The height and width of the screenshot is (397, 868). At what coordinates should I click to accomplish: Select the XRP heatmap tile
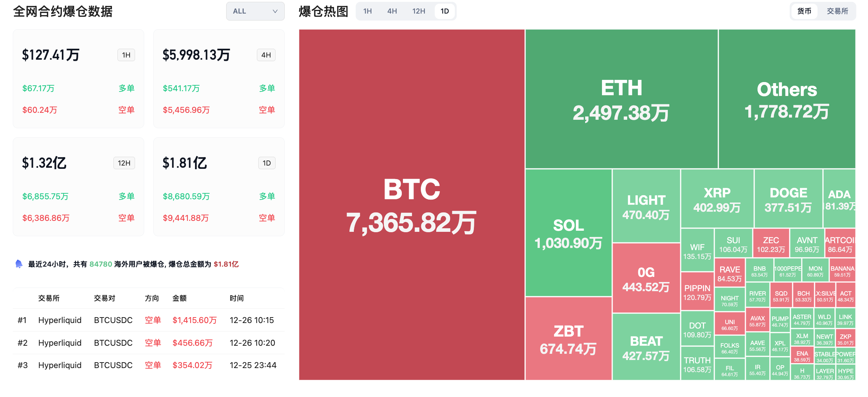point(717,199)
